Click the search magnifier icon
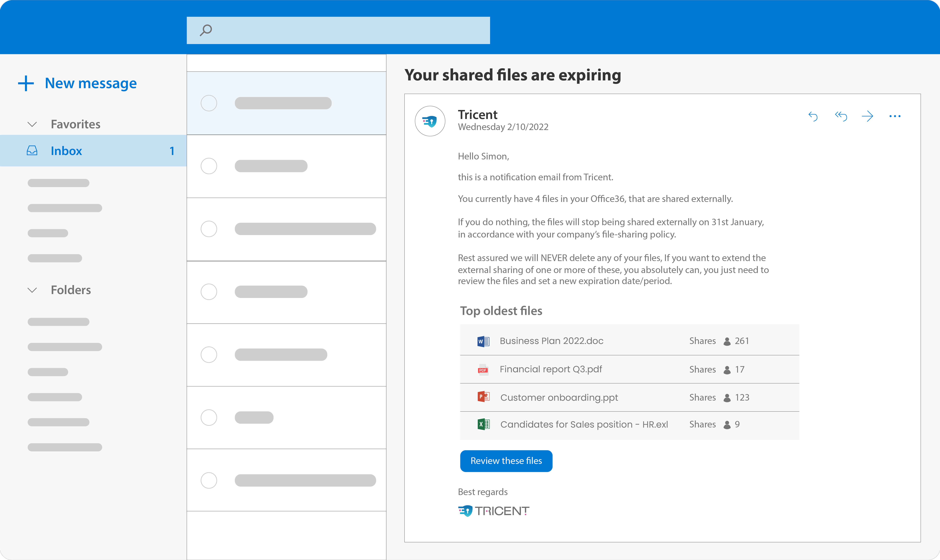Image resolution: width=940 pixels, height=560 pixels. click(206, 30)
